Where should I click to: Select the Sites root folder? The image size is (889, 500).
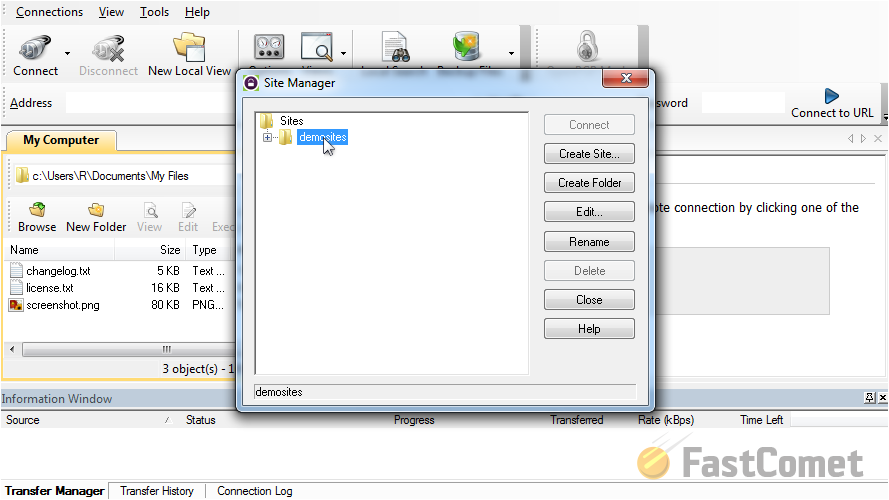[291, 121]
